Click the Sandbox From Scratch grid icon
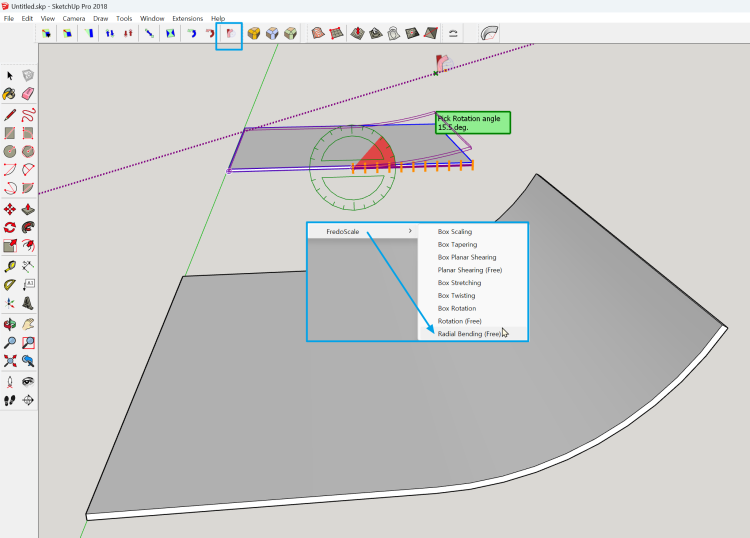 [336, 33]
